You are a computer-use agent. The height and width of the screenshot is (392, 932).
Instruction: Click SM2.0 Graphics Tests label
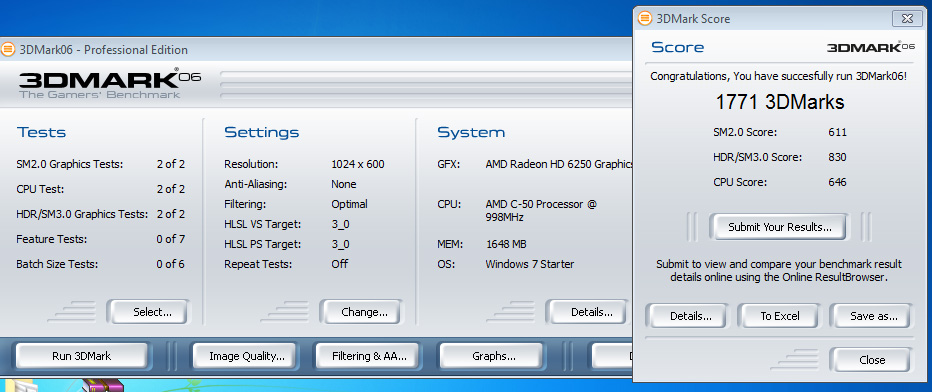pos(70,164)
